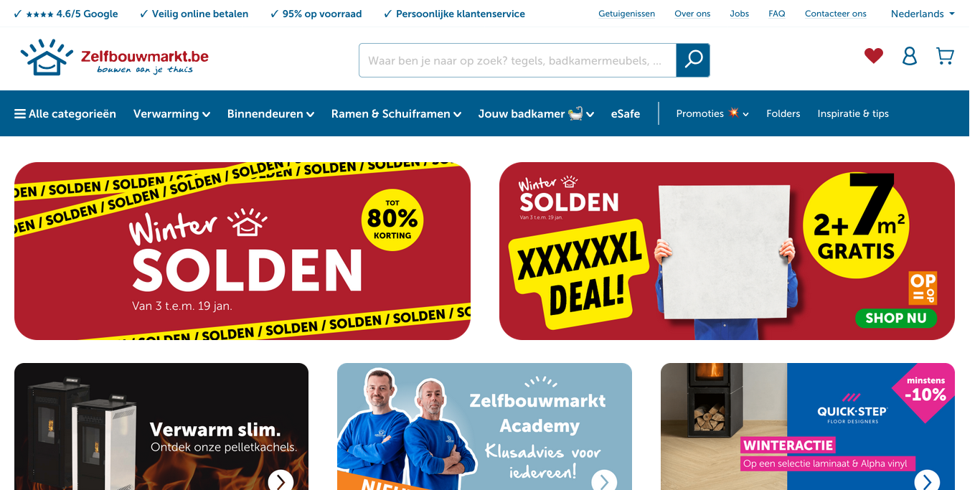980x490 pixels.
Task: Open the wishlist heart icon
Action: (x=873, y=56)
